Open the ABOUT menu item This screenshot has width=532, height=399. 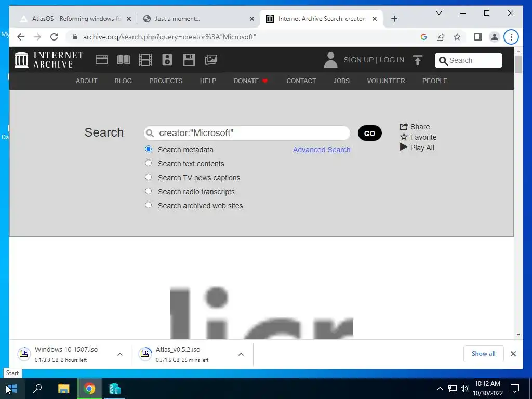click(87, 81)
